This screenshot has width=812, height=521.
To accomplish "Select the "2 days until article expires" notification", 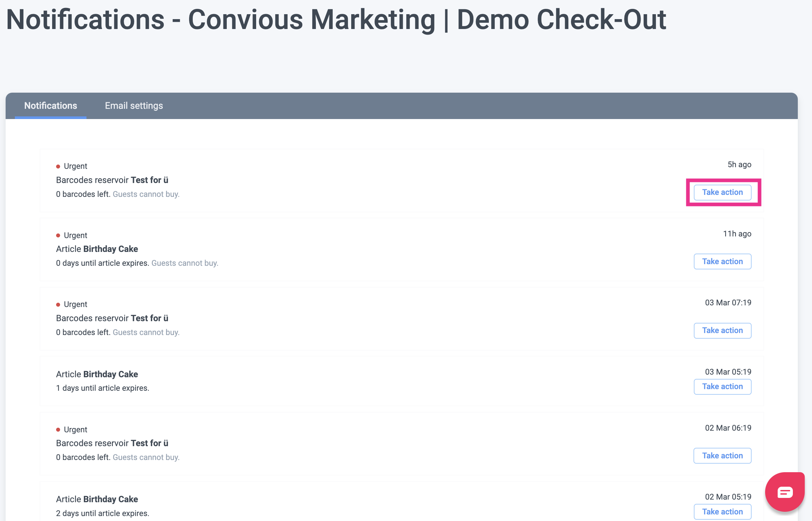I will click(x=102, y=513).
